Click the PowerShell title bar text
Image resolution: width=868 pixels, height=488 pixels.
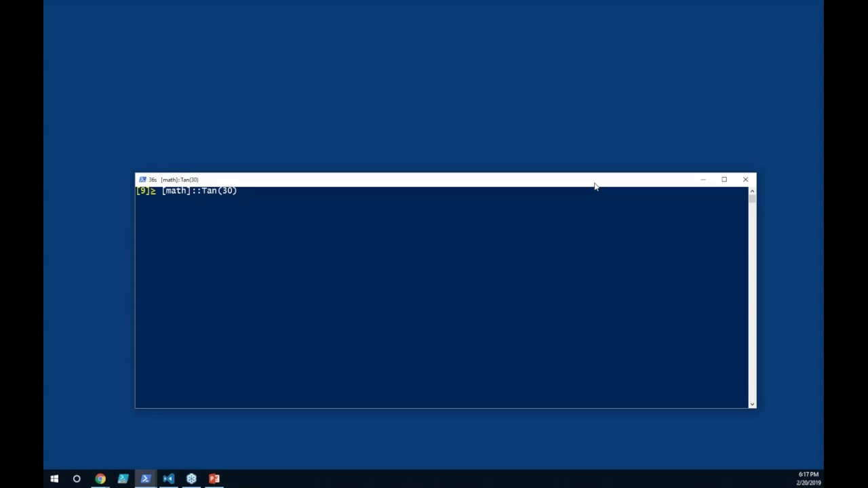click(174, 180)
